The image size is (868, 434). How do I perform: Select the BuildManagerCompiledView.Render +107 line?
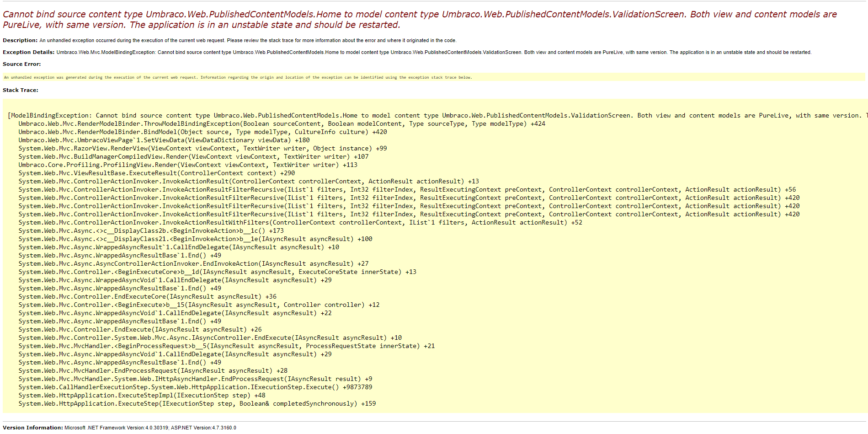(193, 157)
